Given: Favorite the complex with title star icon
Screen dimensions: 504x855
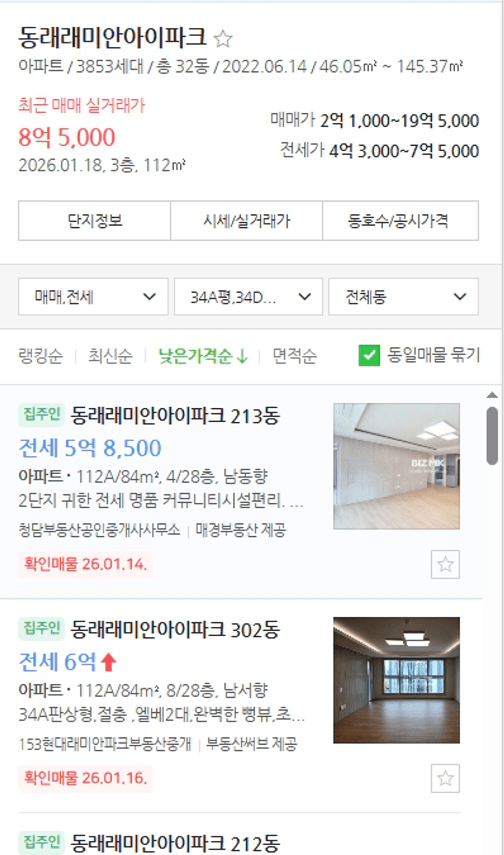Looking at the screenshot, I should [223, 40].
